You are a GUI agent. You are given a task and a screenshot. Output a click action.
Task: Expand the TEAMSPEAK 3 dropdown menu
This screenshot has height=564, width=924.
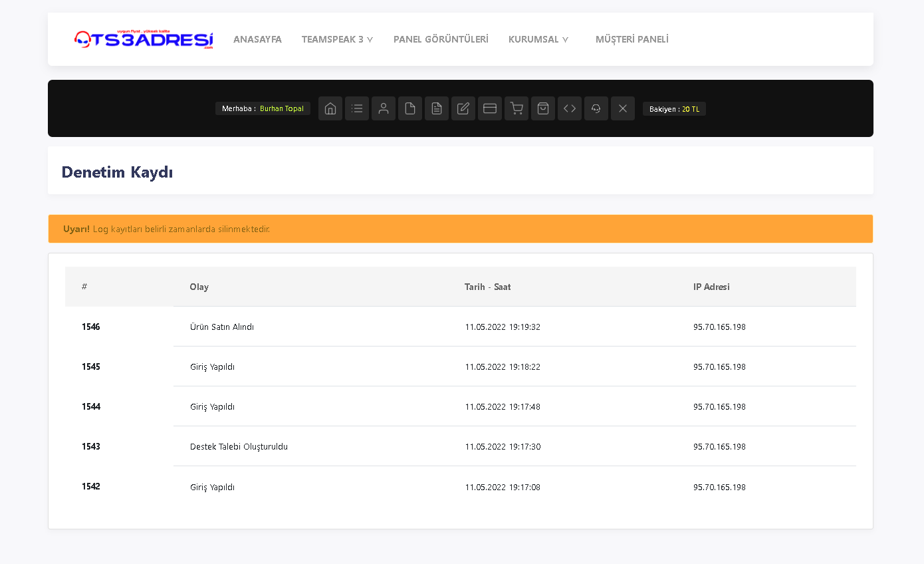coord(337,39)
